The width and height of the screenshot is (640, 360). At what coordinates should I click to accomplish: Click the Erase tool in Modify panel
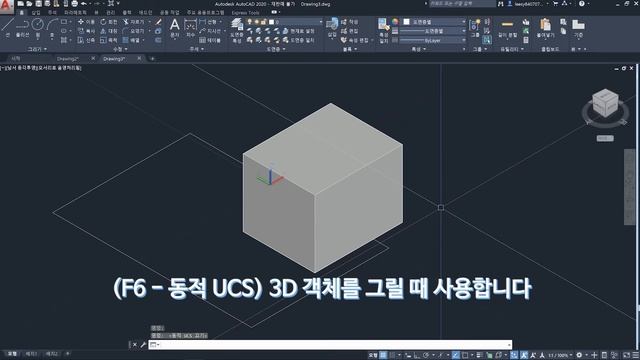pyautogui.click(x=158, y=22)
